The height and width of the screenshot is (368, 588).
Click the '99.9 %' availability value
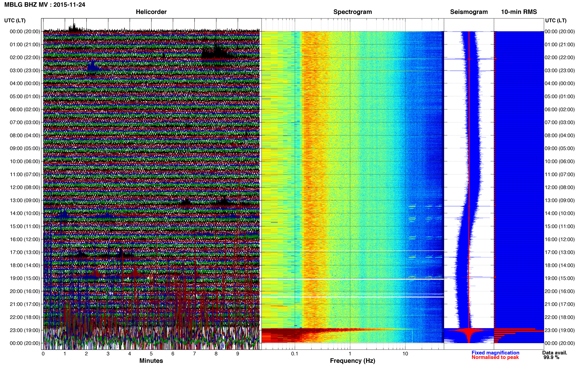551,357
